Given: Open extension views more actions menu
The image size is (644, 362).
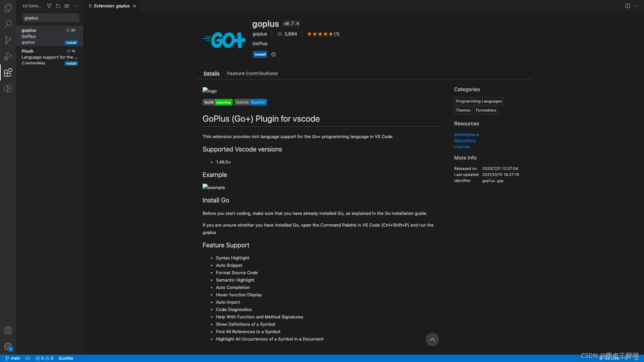Looking at the screenshot, I should (75, 6).
